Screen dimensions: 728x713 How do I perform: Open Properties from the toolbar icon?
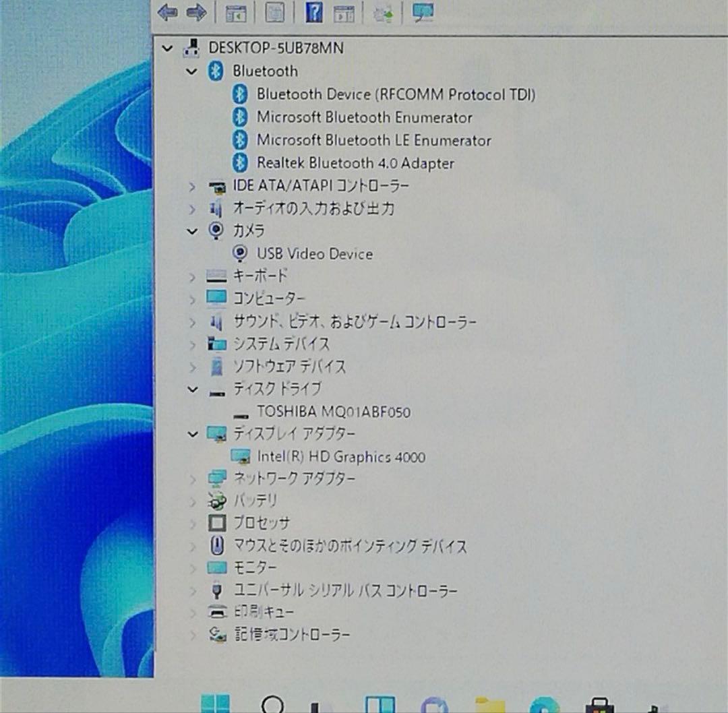pyautogui.click(x=275, y=12)
